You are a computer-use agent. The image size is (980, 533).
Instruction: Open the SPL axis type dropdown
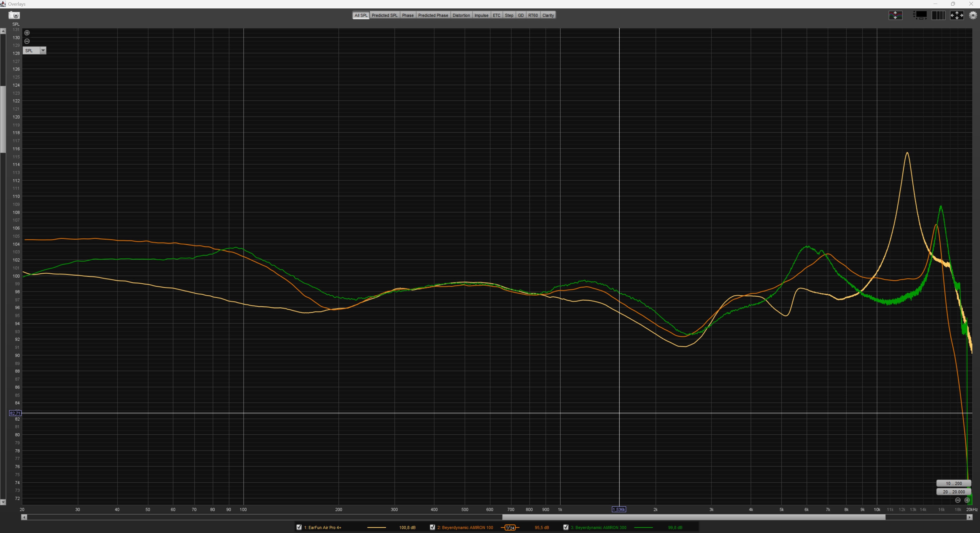pyautogui.click(x=43, y=51)
